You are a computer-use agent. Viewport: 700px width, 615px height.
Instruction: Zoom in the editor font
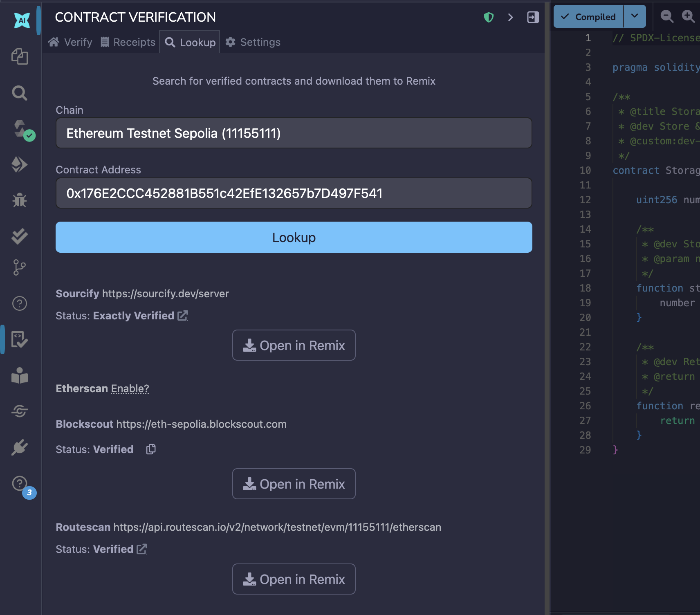[688, 16]
